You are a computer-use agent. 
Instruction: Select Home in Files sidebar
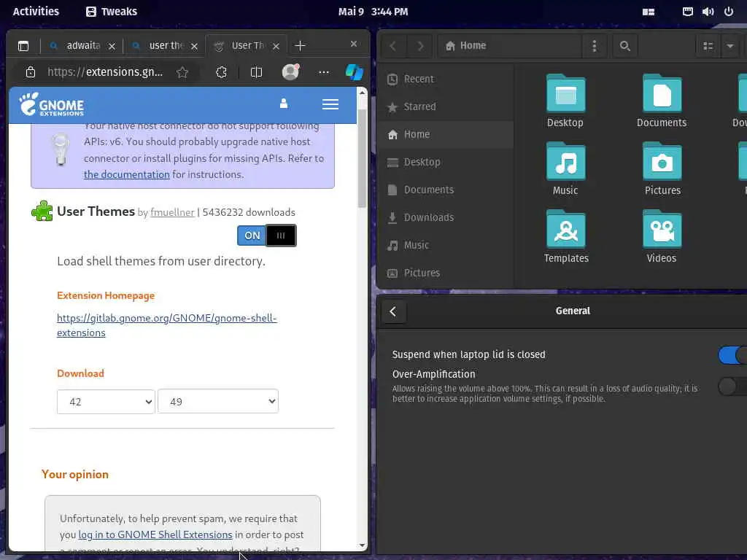pyautogui.click(x=446, y=134)
